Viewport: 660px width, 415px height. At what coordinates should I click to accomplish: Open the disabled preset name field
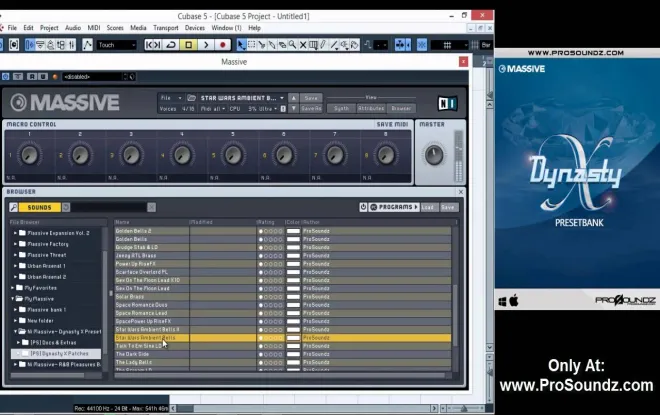click(93, 77)
